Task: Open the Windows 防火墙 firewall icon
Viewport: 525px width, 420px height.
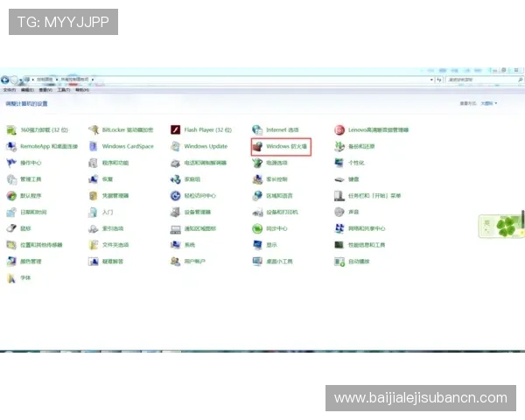Action: pyautogui.click(x=257, y=146)
